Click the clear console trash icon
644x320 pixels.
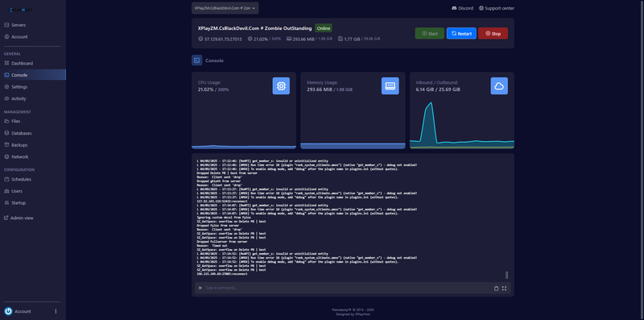coord(496,289)
